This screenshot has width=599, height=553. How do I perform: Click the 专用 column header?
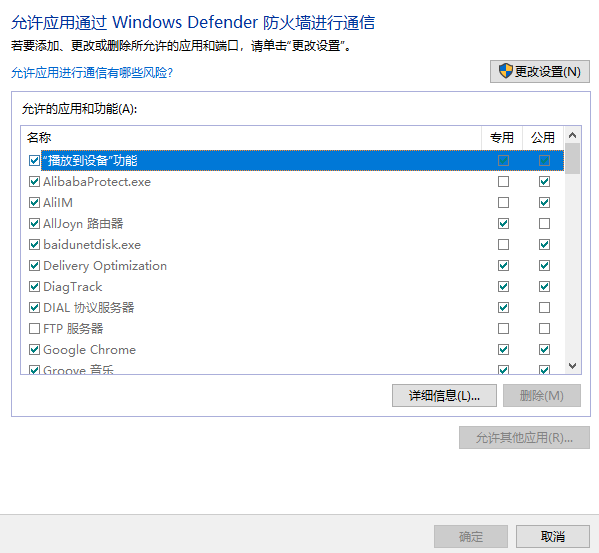pyautogui.click(x=502, y=137)
